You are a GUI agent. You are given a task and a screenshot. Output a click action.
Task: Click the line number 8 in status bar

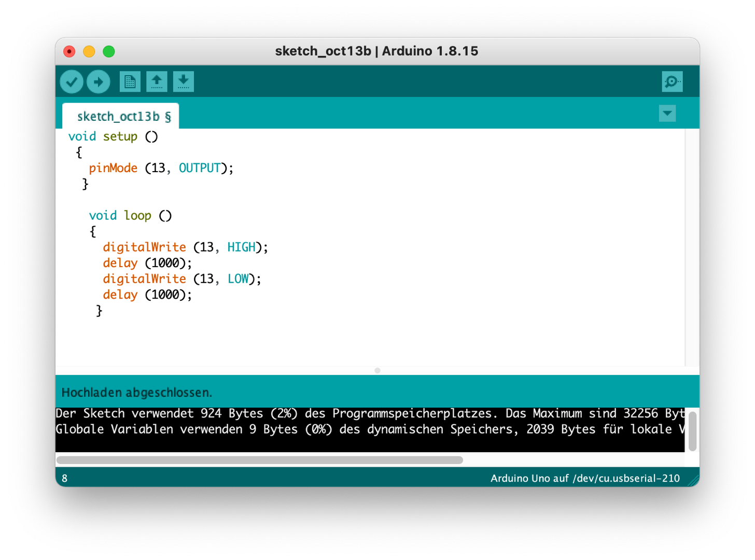[x=64, y=478]
